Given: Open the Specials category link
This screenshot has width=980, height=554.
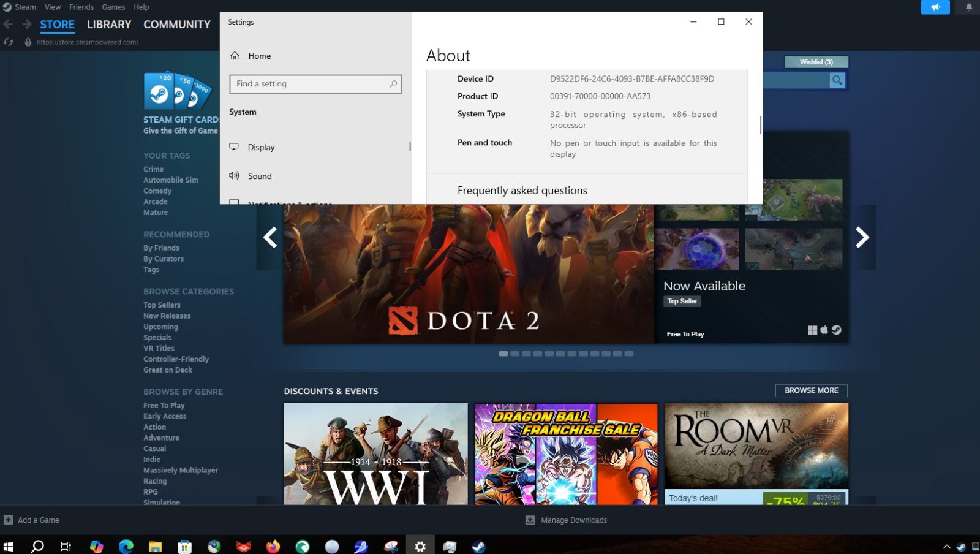Looking at the screenshot, I should (157, 338).
